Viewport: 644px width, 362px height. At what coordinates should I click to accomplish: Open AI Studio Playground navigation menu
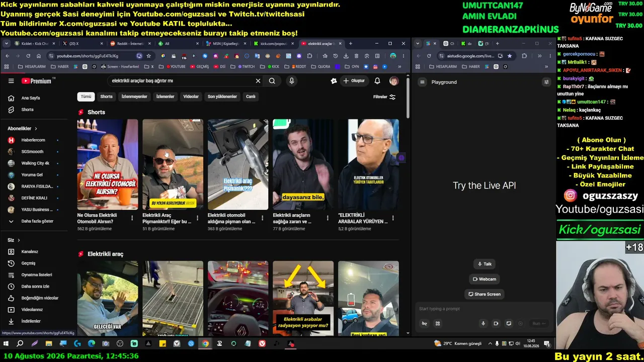423,82
